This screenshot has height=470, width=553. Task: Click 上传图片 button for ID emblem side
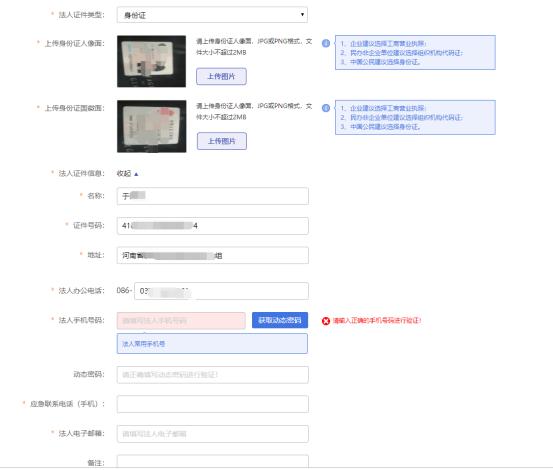pos(221,141)
